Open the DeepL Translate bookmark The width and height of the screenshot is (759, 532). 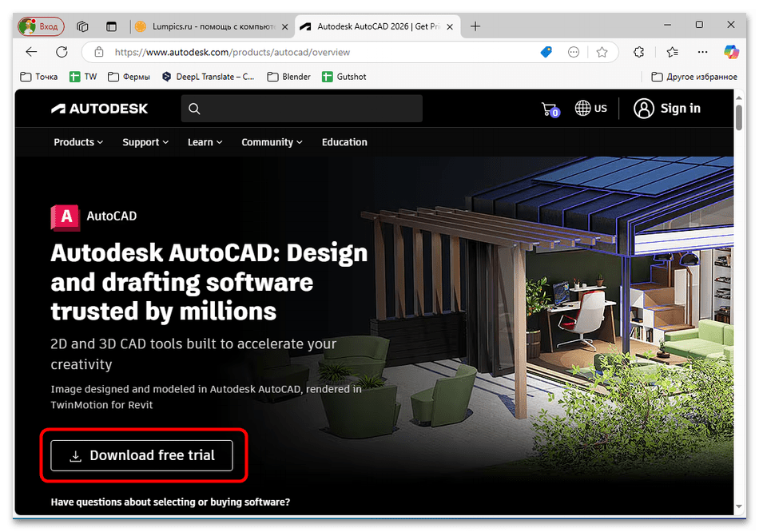(209, 77)
